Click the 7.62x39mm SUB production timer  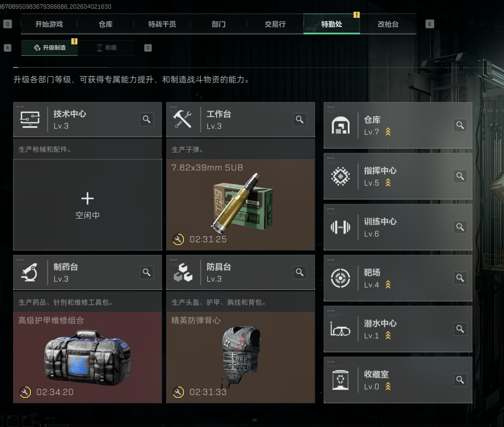[200, 239]
